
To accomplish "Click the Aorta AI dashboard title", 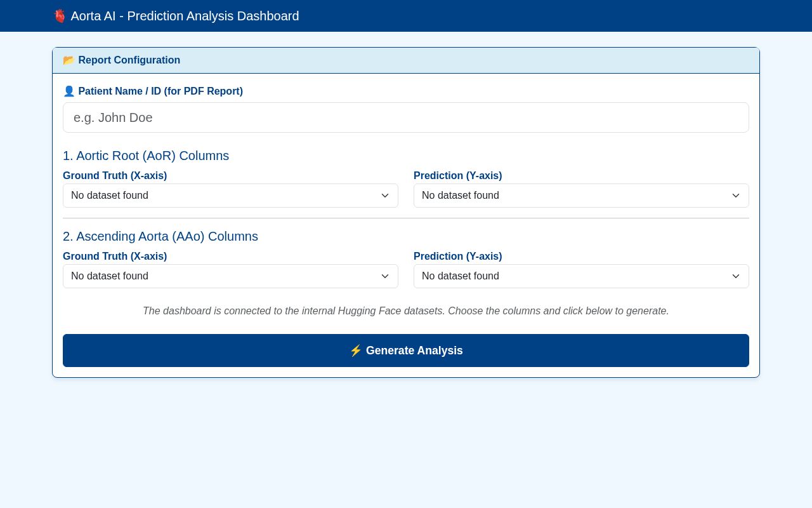I will click(185, 16).
